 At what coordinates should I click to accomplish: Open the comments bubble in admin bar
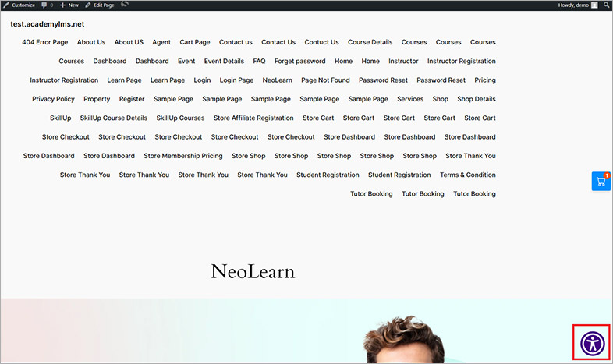[47, 5]
